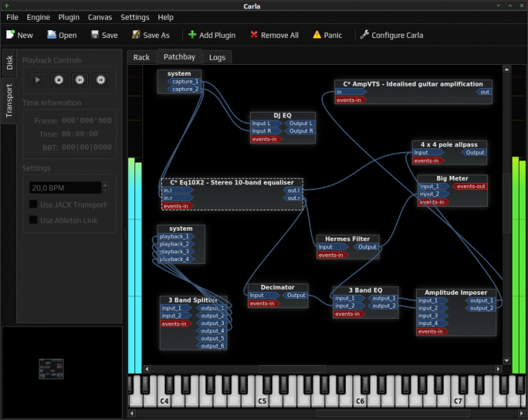Open the Engine menu

click(39, 17)
